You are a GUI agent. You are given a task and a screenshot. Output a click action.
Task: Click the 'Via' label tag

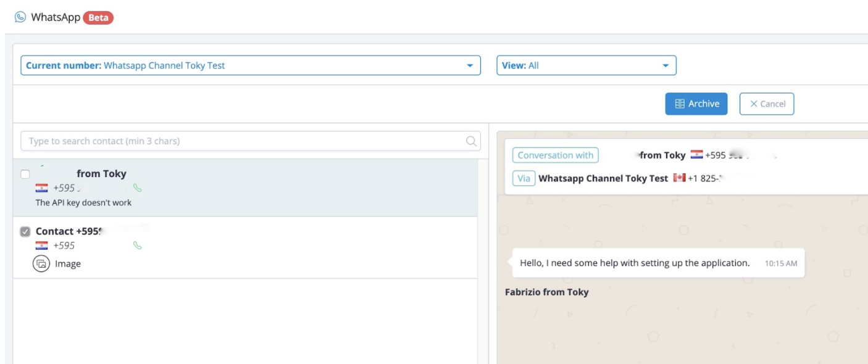524,178
